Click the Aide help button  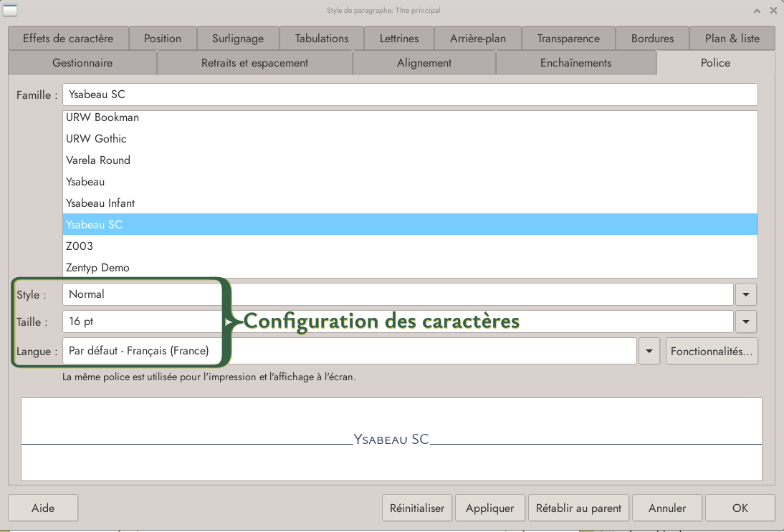(43, 508)
